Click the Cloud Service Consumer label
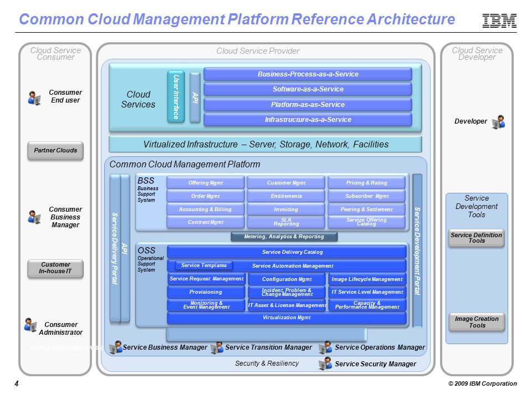This screenshot has width=532, height=399. coord(55,54)
